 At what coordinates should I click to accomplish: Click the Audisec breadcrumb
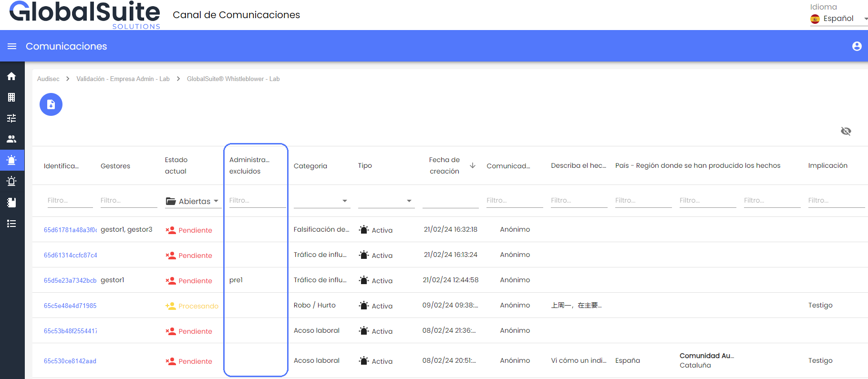48,79
